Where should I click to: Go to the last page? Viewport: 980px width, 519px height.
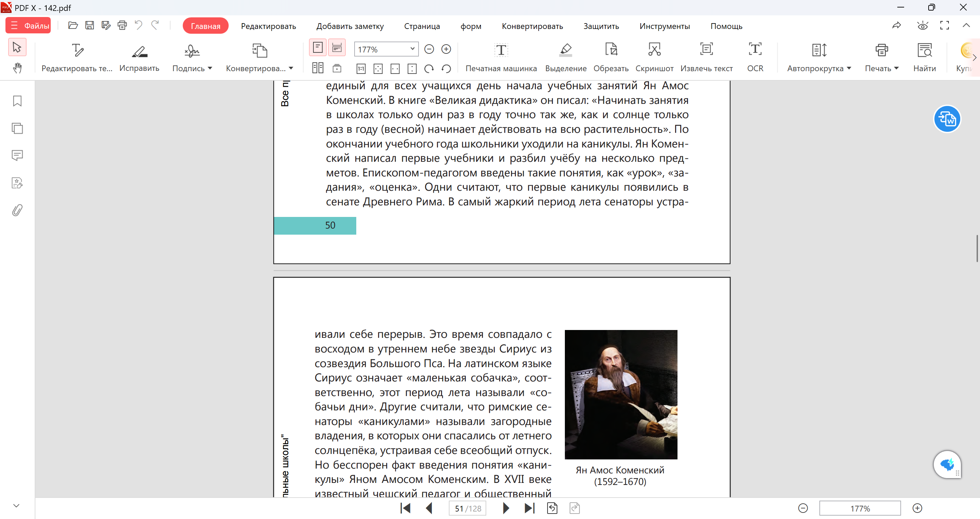[529, 508]
